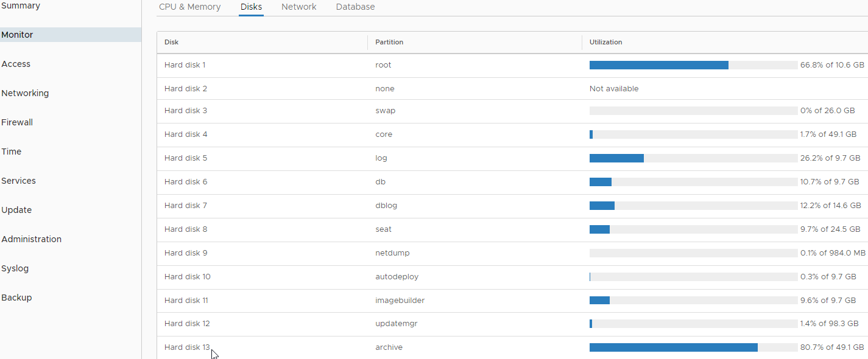
Task: Click the db partition name
Action: (x=380, y=181)
